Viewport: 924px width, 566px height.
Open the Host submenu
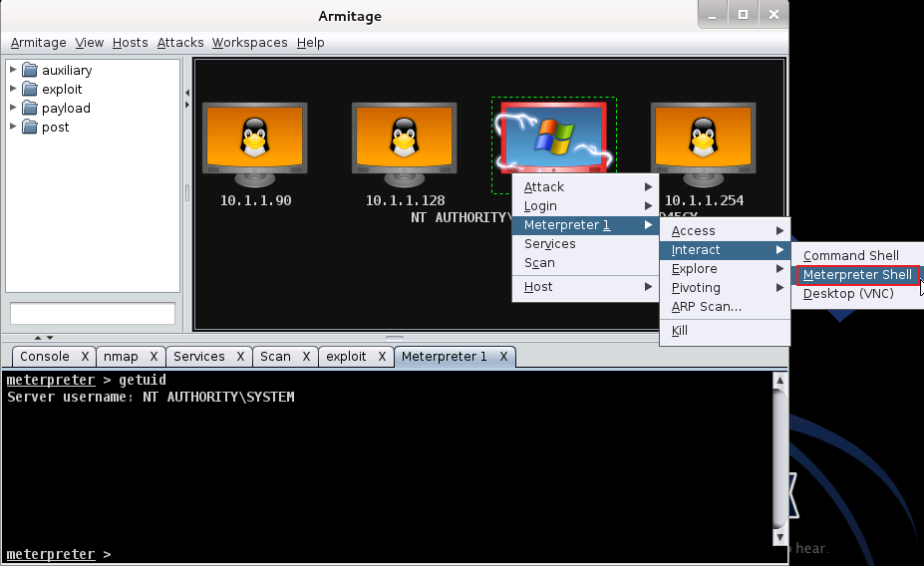pyautogui.click(x=586, y=287)
